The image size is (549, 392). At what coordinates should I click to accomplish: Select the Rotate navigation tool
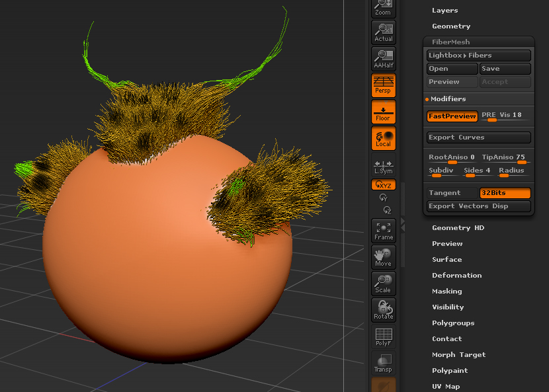[x=383, y=309]
